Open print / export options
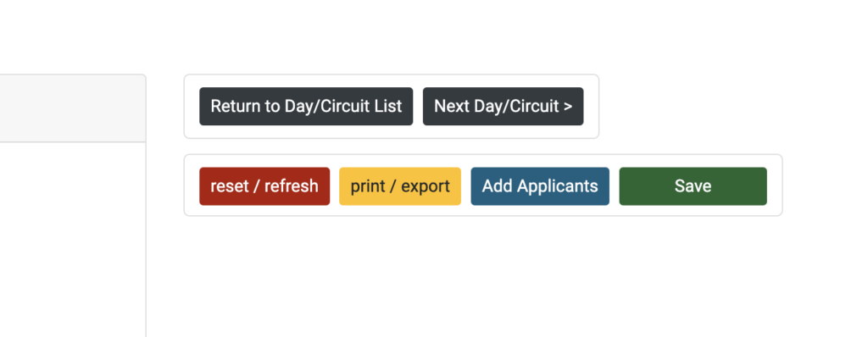This screenshot has height=337, width=868. tap(400, 186)
